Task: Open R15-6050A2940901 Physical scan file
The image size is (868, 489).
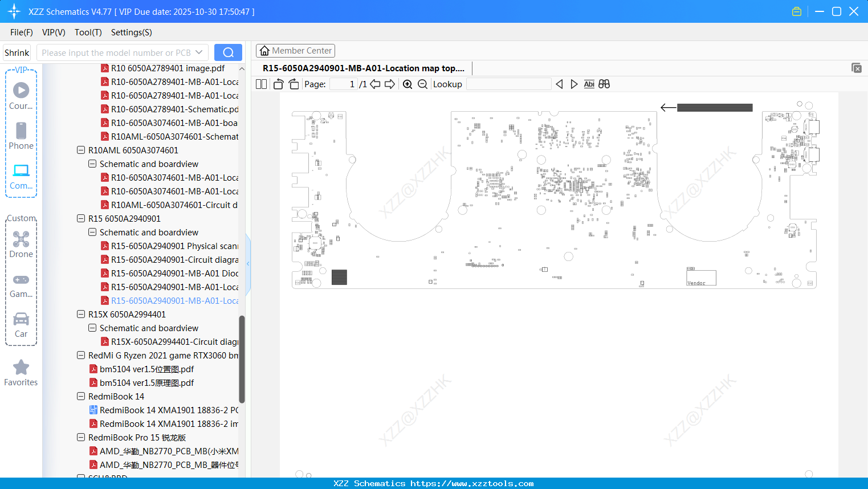Action: click(170, 246)
